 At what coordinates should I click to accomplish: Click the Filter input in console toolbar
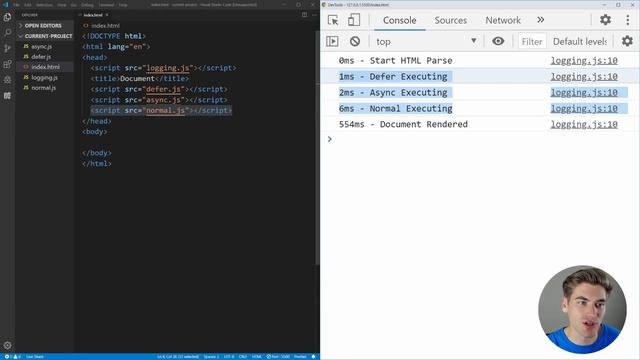pyautogui.click(x=532, y=41)
